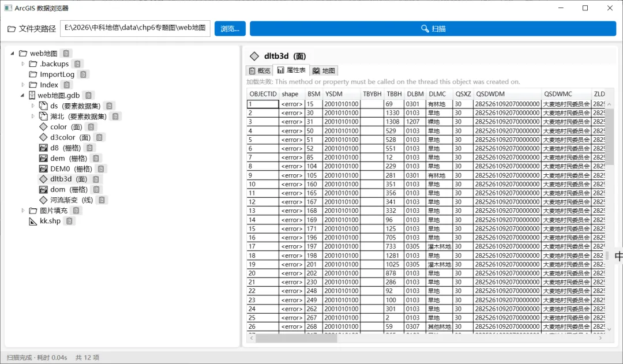The height and width of the screenshot is (364, 623).
Task: Click the 扫描 scan button
Action: tap(433, 29)
